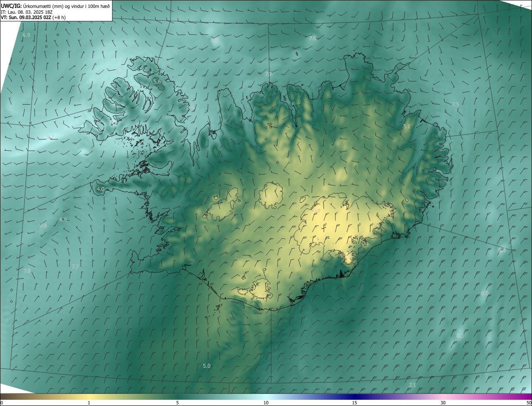Click the colorbar tick label 5
Viewport: 532px width, 406px height.
point(177,403)
